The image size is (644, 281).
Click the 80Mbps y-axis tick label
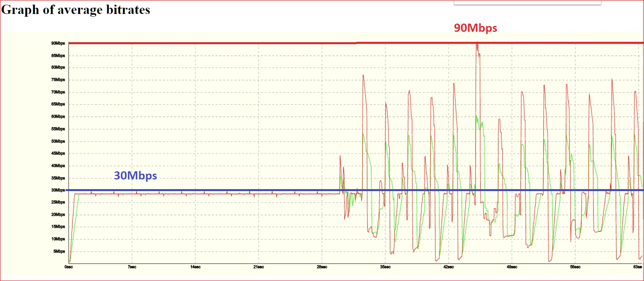pyautogui.click(x=58, y=67)
